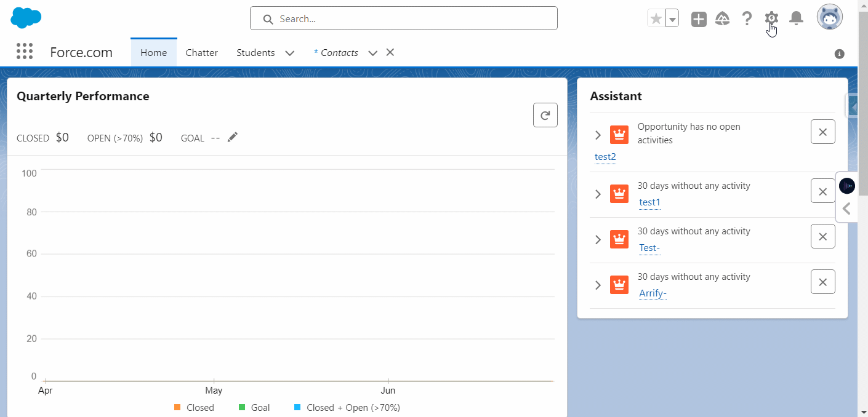Open the Notifications bell

796,18
